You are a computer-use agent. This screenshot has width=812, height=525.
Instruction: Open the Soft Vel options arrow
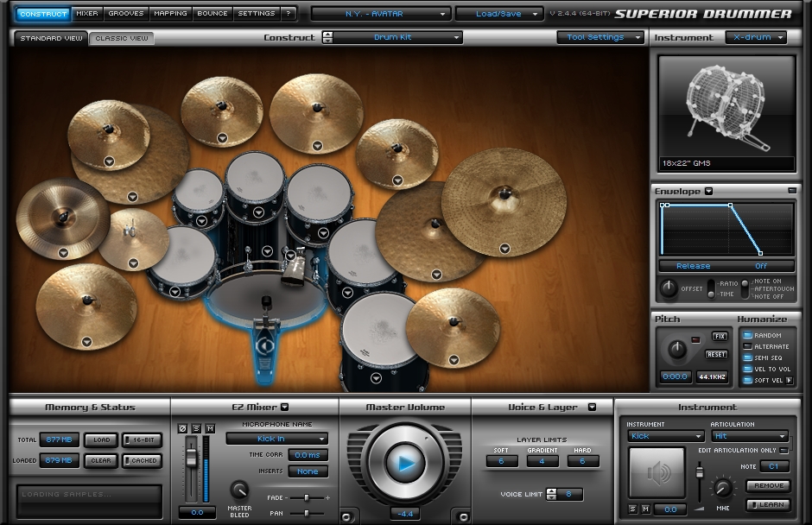tap(790, 381)
